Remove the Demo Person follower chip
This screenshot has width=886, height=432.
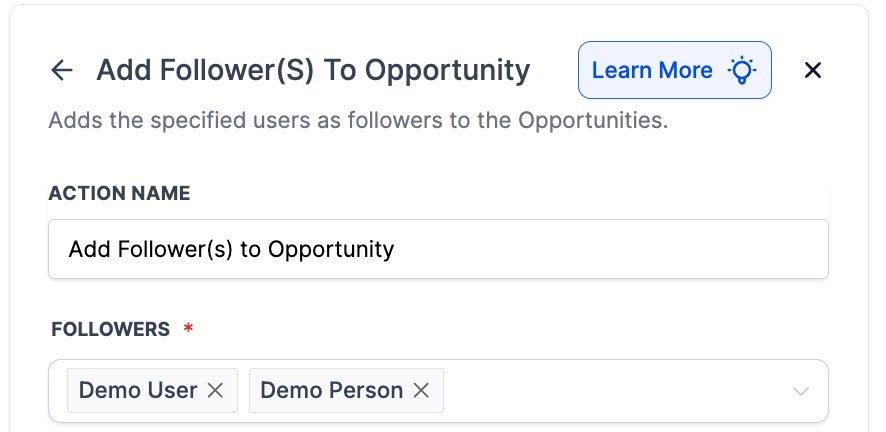(421, 390)
